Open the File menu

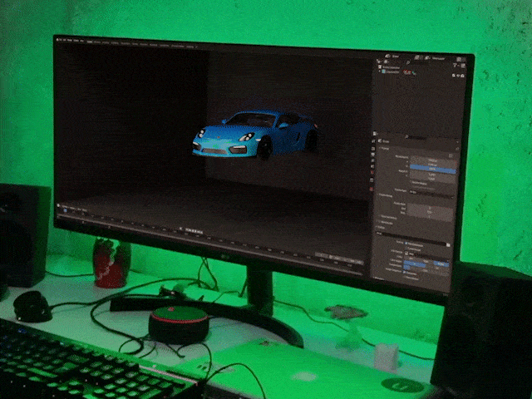61,40
